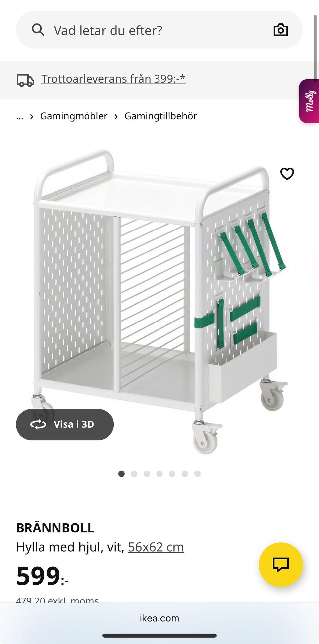Open the Molly side tab

309,101
